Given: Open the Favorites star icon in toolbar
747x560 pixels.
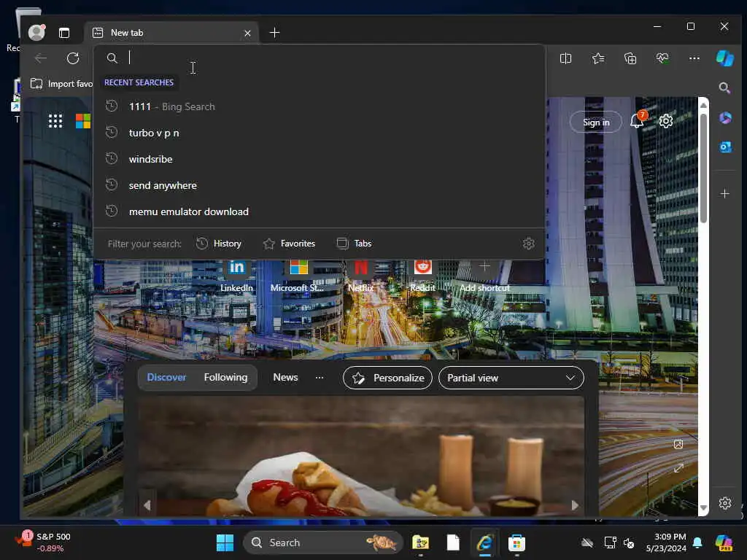Looking at the screenshot, I should click(598, 58).
